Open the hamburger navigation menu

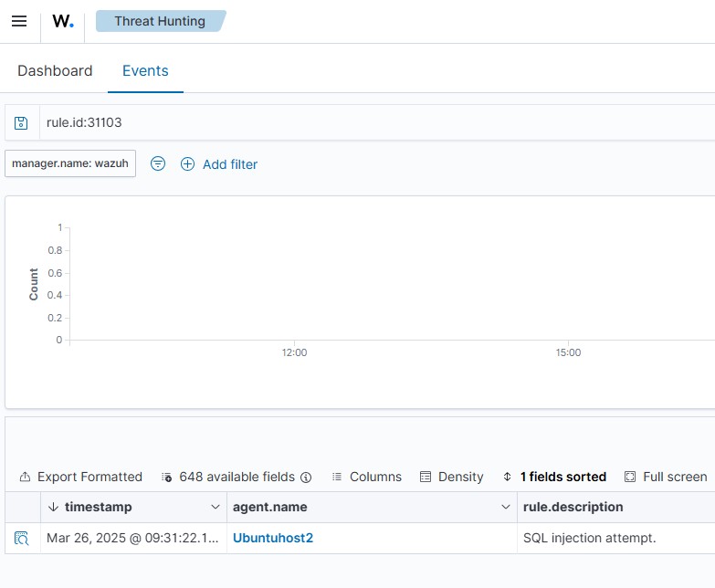click(x=19, y=21)
